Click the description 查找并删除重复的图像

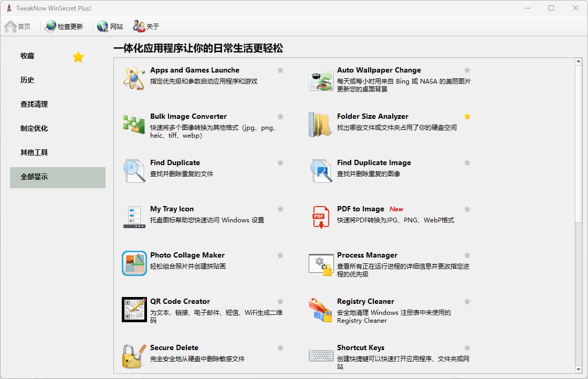(368, 174)
